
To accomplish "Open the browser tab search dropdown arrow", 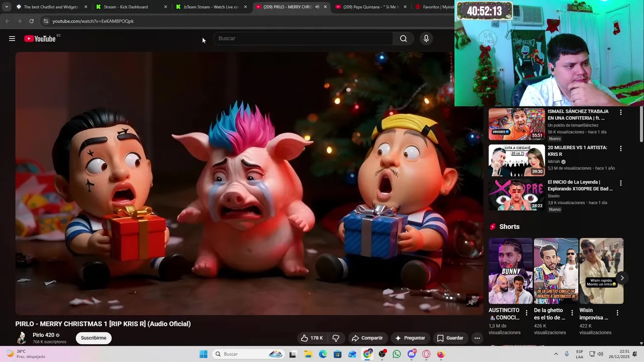I will tap(7, 7).
